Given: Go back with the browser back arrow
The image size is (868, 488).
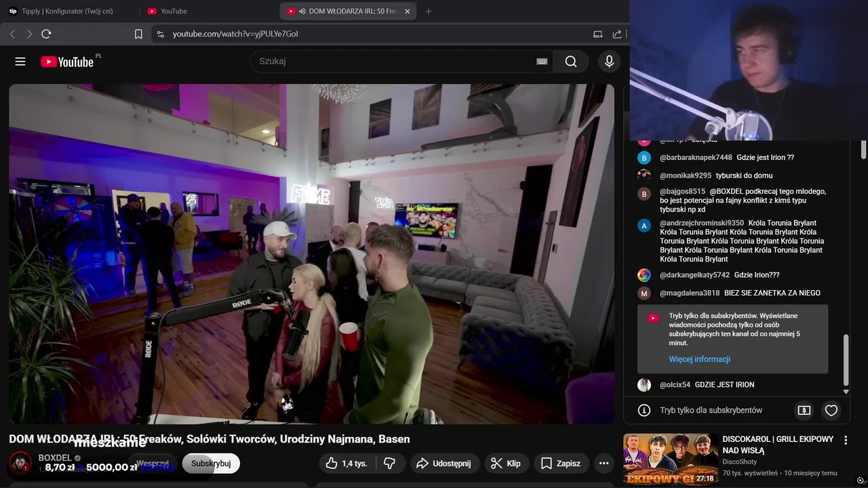Looking at the screenshot, I should click(12, 34).
